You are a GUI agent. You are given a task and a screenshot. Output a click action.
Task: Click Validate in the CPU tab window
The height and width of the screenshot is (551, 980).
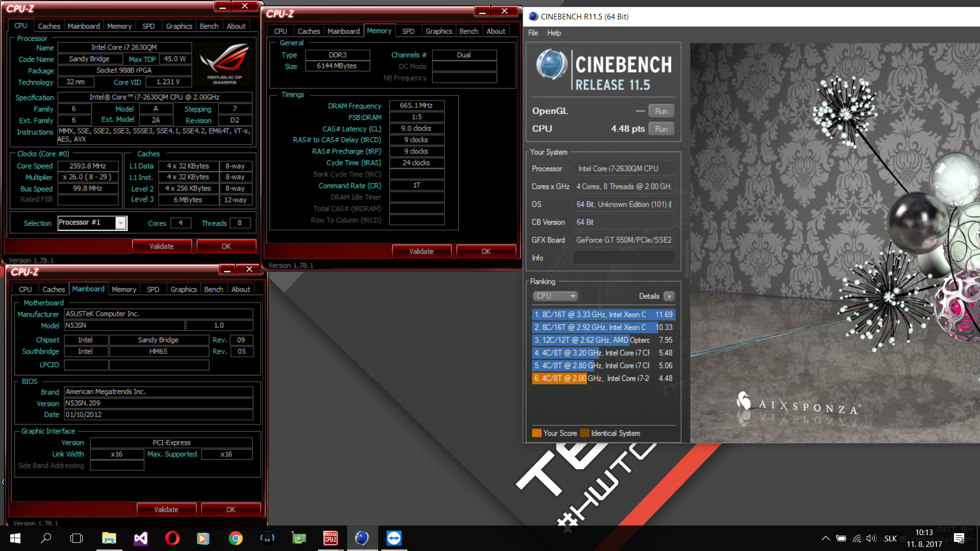pos(162,246)
